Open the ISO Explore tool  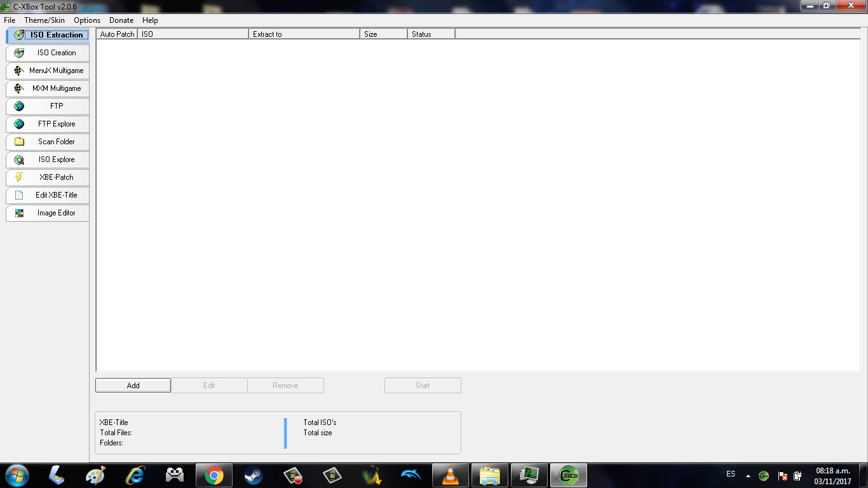coord(48,159)
